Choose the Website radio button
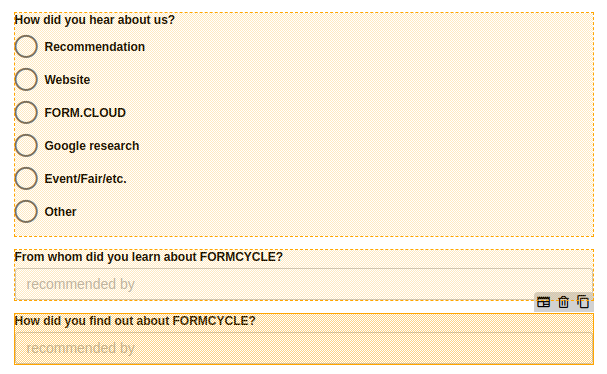The width and height of the screenshot is (607, 374). 26,79
